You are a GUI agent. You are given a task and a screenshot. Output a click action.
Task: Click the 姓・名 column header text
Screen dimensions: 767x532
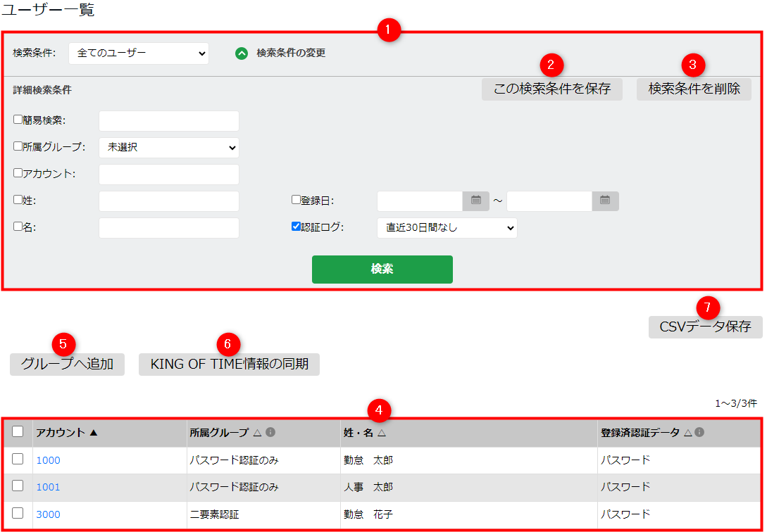[358, 433]
